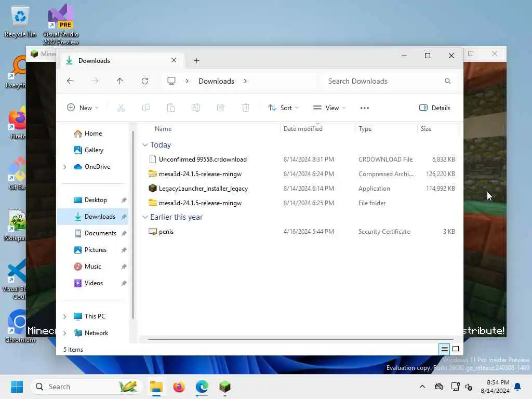Collapse the Today group
Screen dimensions: 532x399
[145, 145]
